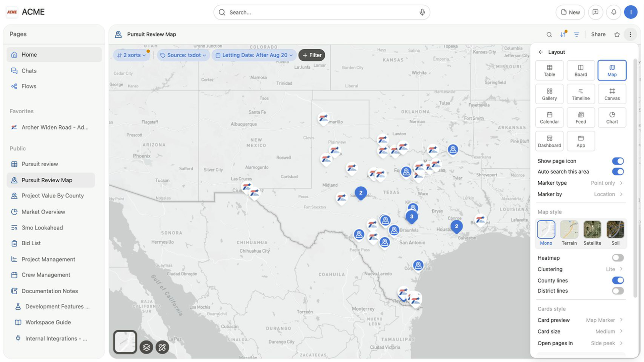Screen dimensions: 644x362
Task: Select the Timeline layout
Action: (581, 94)
